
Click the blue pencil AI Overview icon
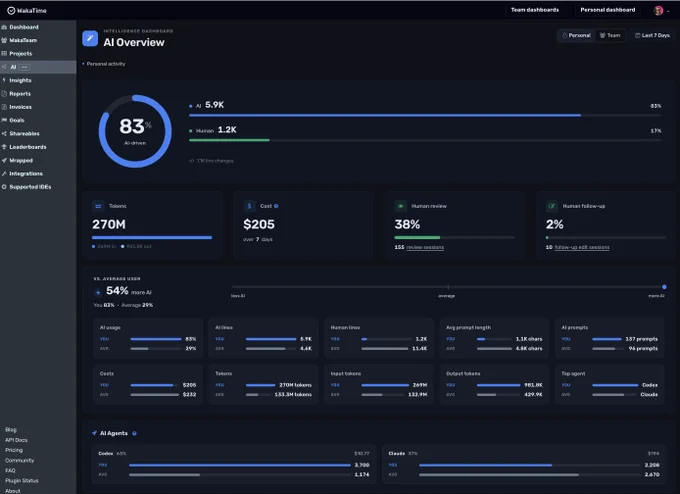click(x=90, y=38)
